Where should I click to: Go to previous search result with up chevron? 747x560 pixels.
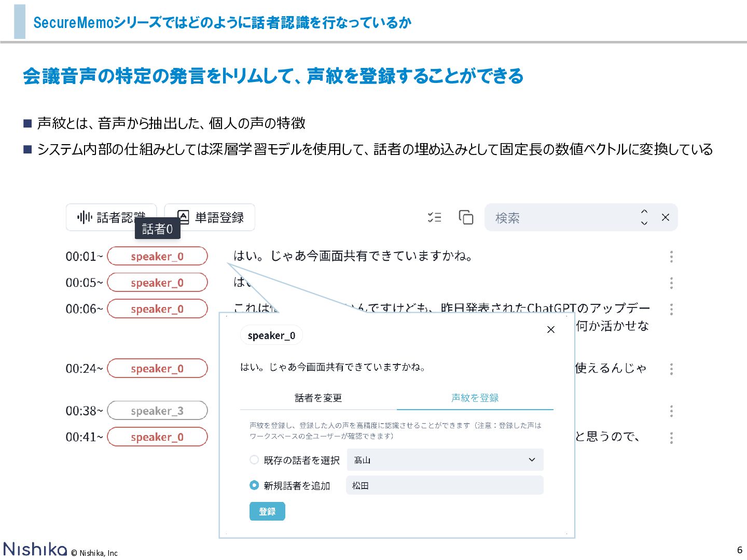tap(644, 212)
